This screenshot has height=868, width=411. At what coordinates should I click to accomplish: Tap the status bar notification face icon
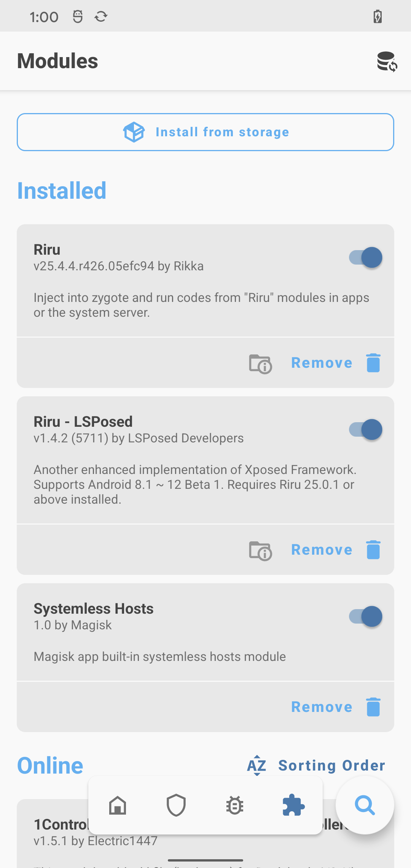78,16
